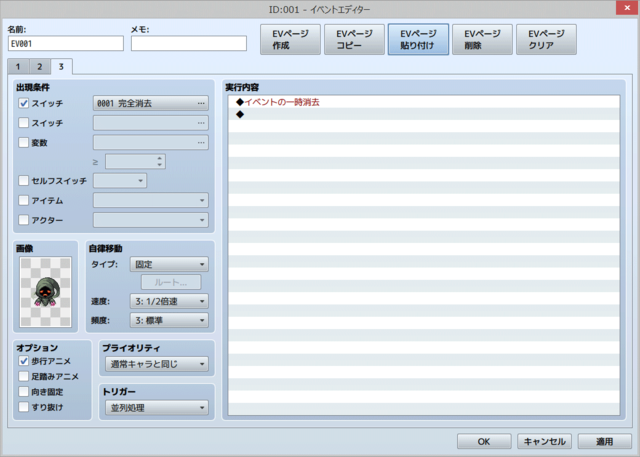This screenshot has height=457, width=640.
Task: Click the ルート... button
Action: pyautogui.click(x=171, y=282)
